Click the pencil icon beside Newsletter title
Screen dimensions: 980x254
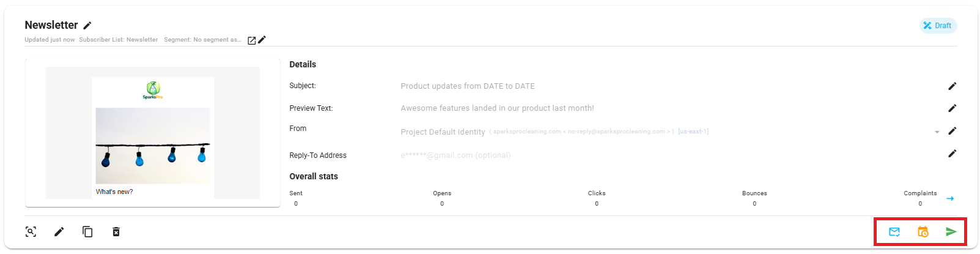tap(87, 25)
